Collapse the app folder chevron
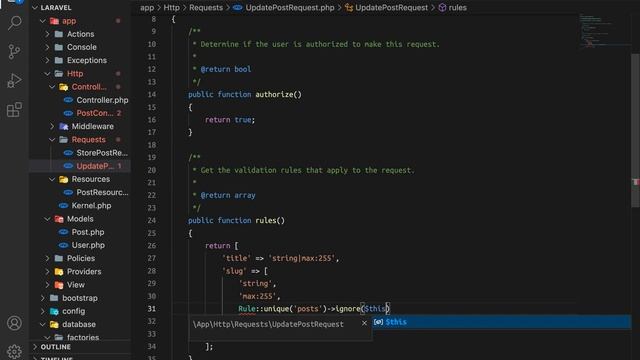Image resolution: width=640 pixels, height=360 pixels. point(42,21)
